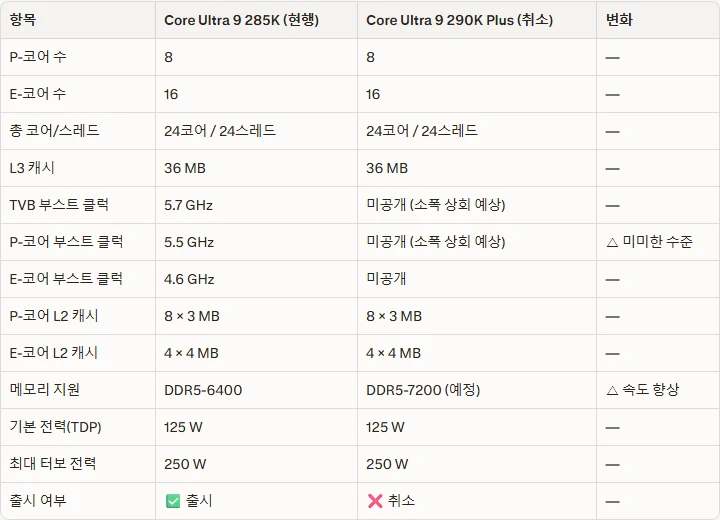Click the 출시 여부 row label
The height and width of the screenshot is (520, 720).
pyautogui.click(x=38, y=500)
